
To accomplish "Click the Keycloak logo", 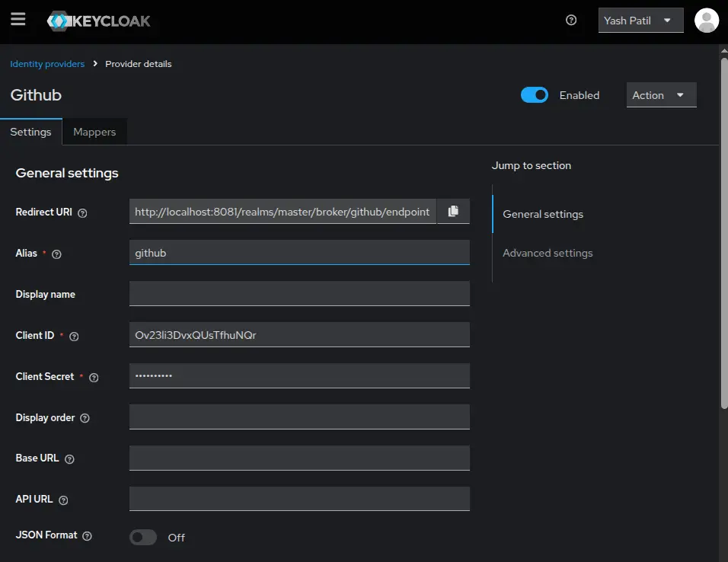I will tap(99, 20).
